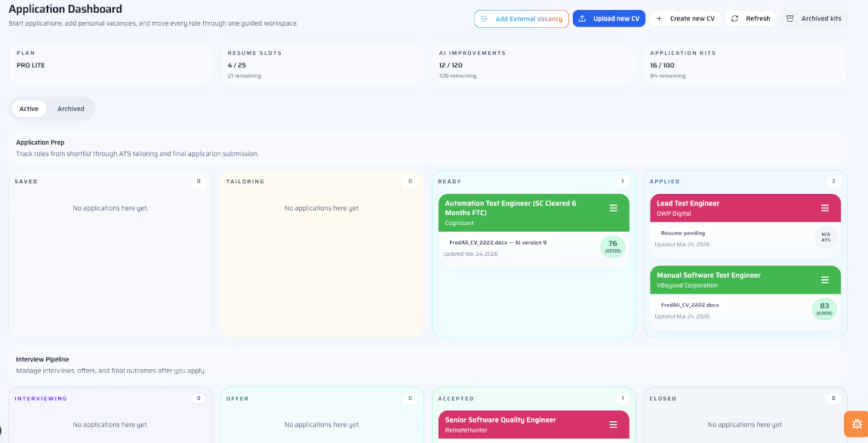Image resolution: width=868 pixels, height=443 pixels.
Task: Click the Refresh icon in the toolbar
Action: 734,18
